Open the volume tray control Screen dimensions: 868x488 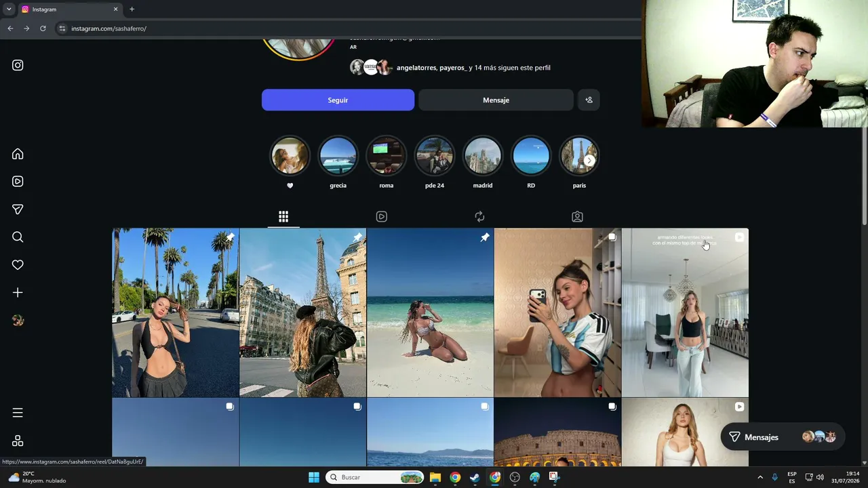tap(820, 477)
